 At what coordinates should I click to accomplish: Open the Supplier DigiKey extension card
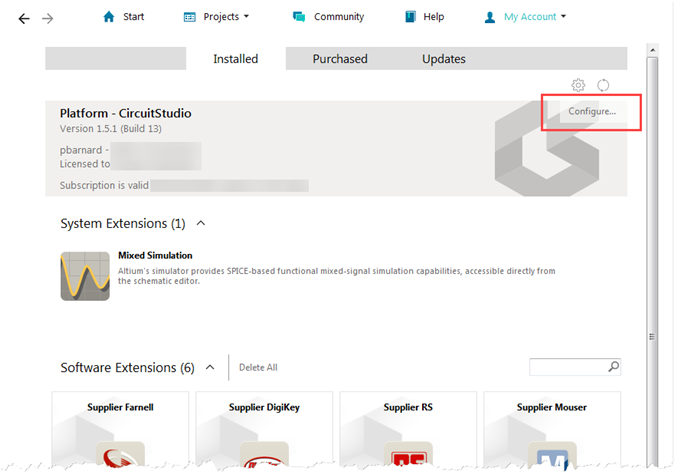click(x=264, y=428)
